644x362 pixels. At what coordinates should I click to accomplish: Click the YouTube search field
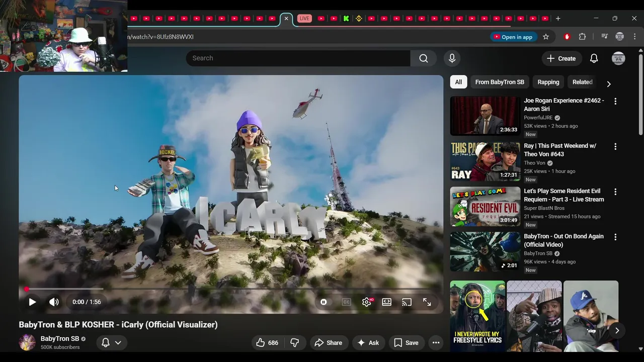point(298,58)
